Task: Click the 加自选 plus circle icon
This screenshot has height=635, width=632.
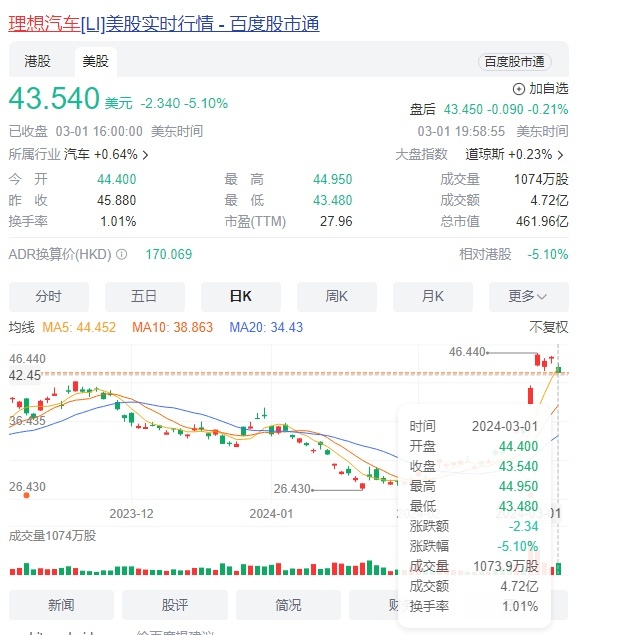Action: click(x=519, y=89)
